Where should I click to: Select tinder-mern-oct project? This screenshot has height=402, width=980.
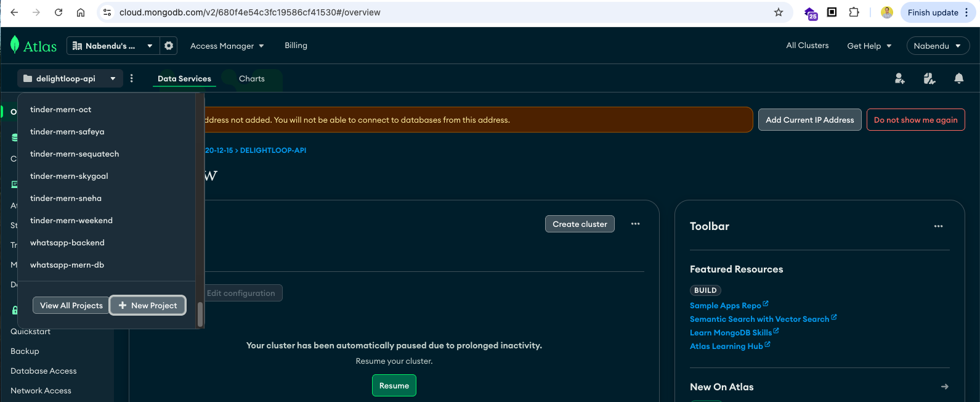pyautogui.click(x=107, y=109)
